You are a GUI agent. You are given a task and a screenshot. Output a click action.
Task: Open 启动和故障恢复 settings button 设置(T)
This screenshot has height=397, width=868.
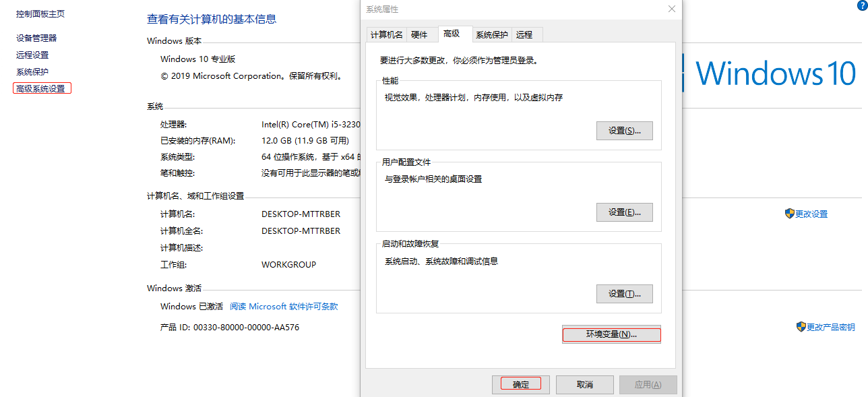click(625, 294)
